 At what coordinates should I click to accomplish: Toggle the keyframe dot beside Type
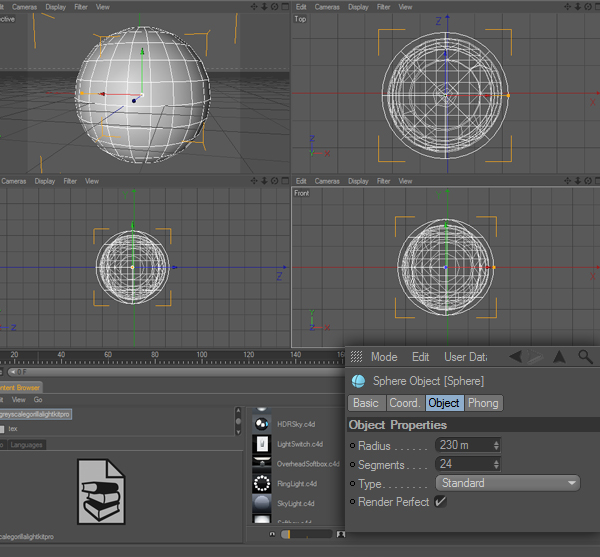(x=352, y=483)
